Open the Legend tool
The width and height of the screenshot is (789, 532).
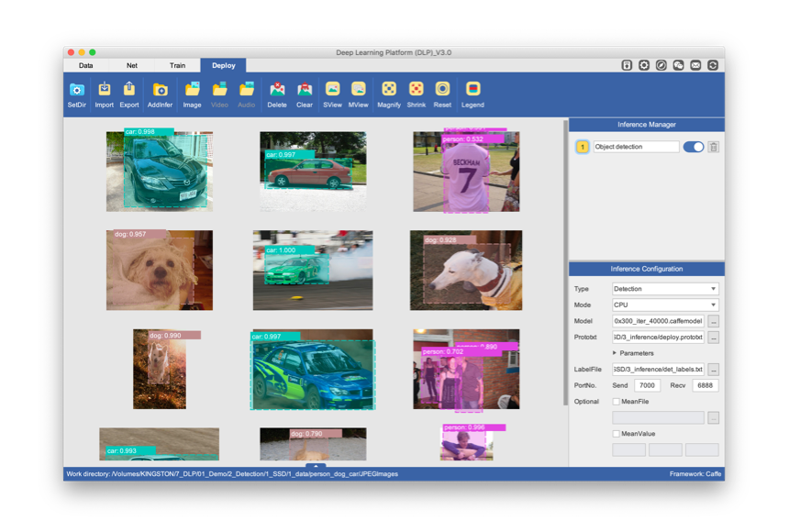472,90
